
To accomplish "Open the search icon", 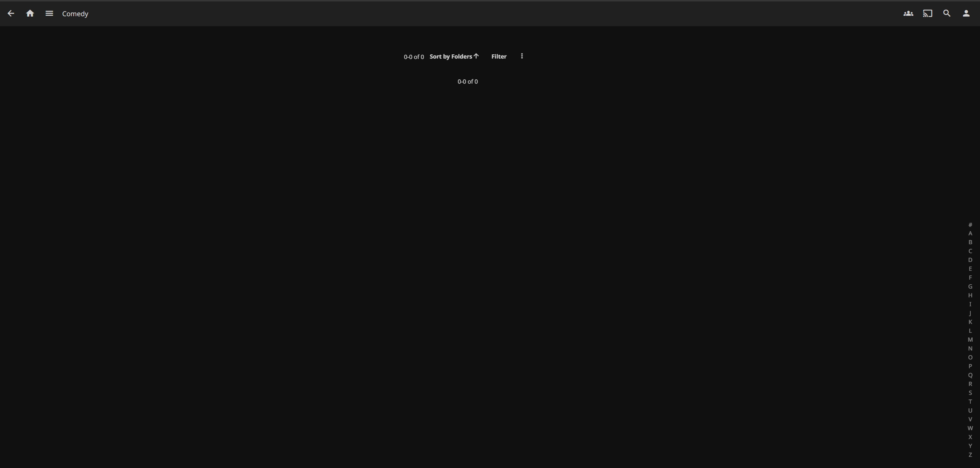I will point(946,13).
